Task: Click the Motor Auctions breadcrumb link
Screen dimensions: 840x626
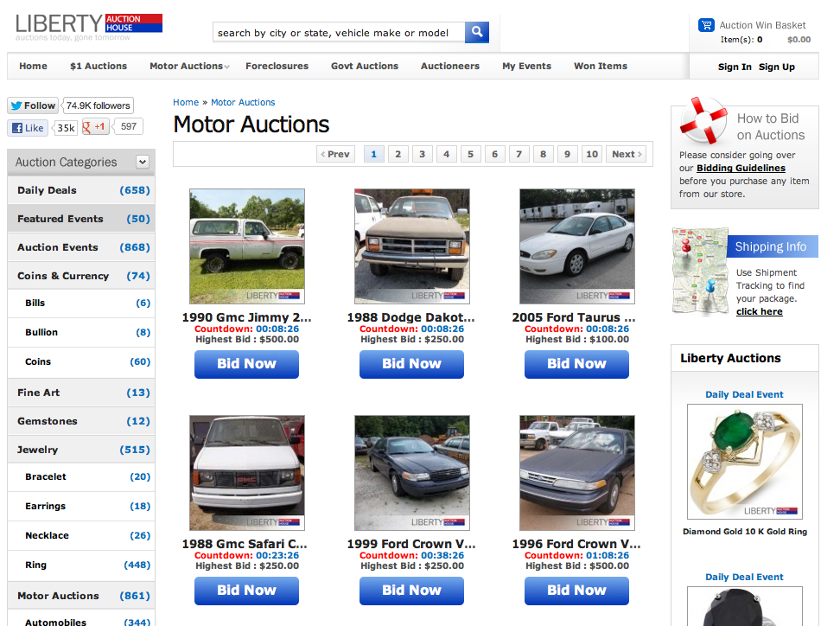Action: [243, 102]
